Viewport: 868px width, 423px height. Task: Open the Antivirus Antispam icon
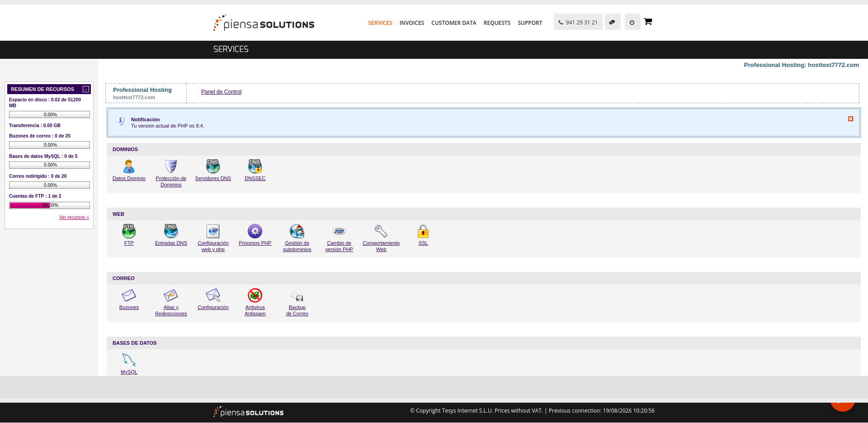[x=255, y=295]
